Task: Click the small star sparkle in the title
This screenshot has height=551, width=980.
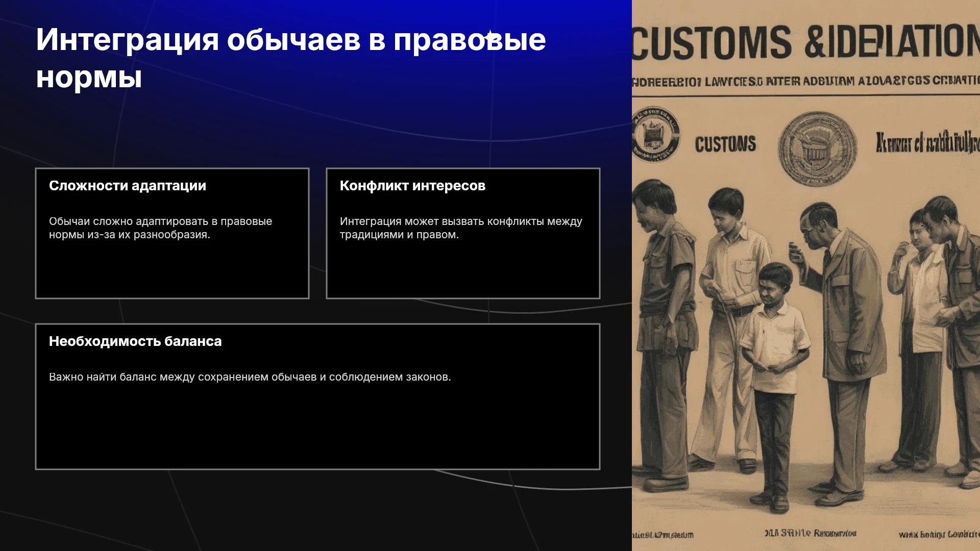Action: click(489, 36)
